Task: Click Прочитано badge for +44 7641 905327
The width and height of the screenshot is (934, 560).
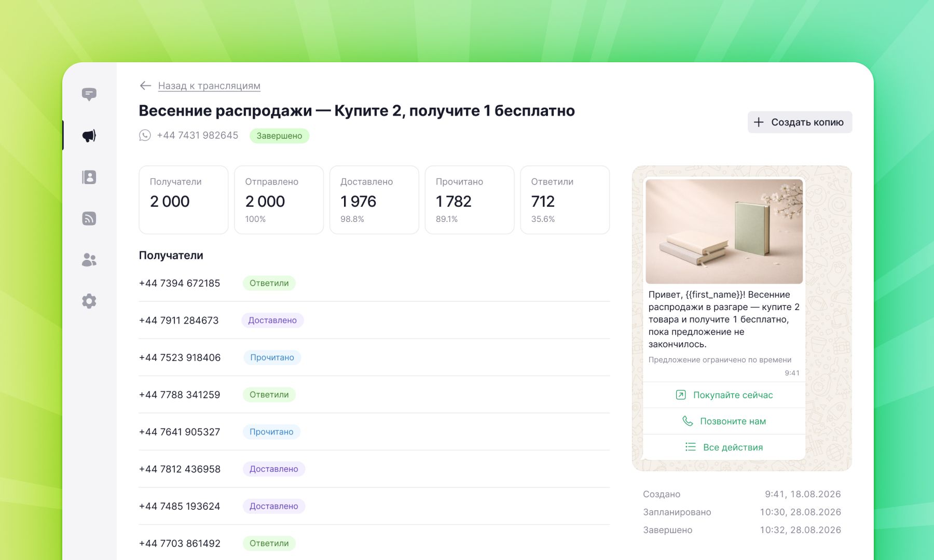Action: [x=271, y=432]
